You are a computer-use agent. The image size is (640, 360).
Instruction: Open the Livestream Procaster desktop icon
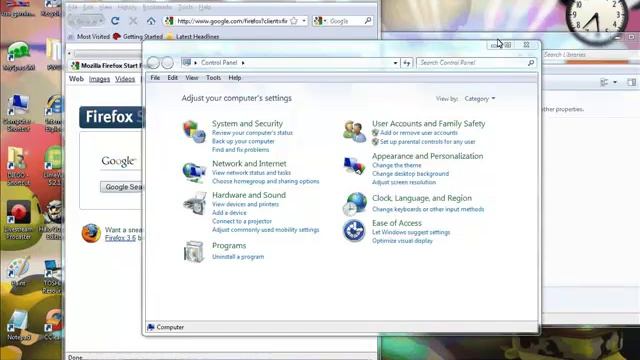[x=18, y=220]
